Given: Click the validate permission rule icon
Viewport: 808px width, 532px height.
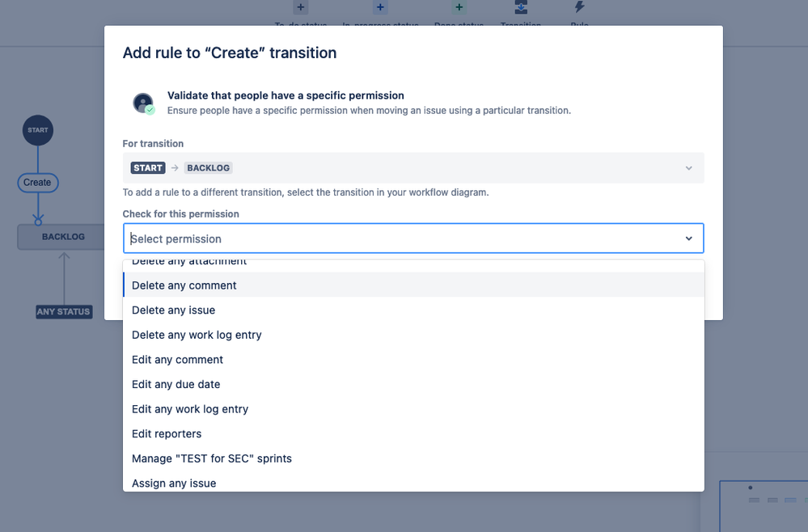Looking at the screenshot, I should (x=144, y=103).
